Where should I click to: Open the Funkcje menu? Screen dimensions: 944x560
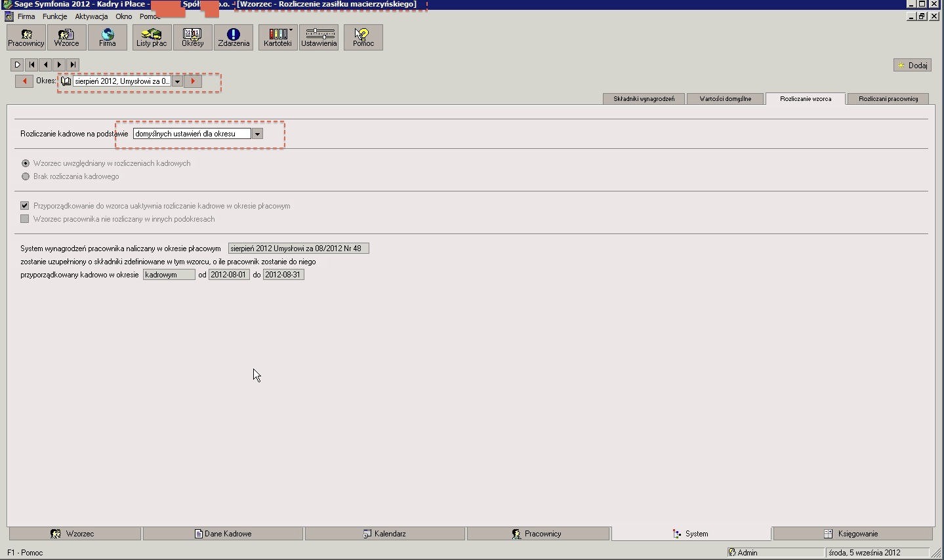(55, 16)
